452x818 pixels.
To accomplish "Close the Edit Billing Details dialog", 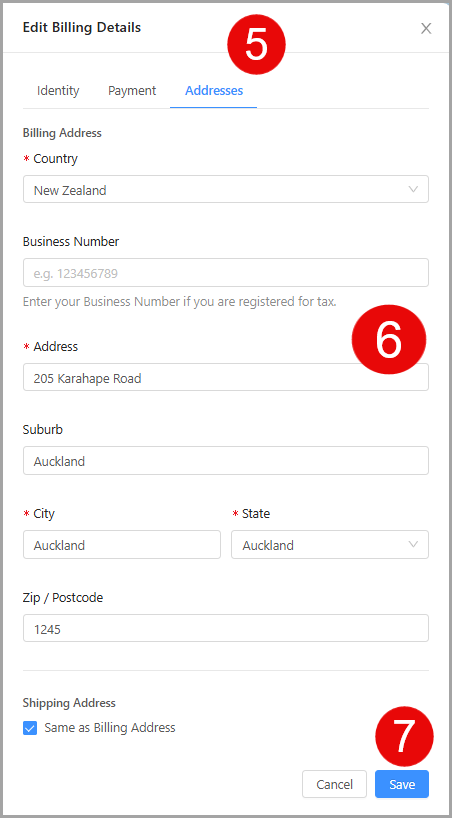I will click(x=426, y=29).
